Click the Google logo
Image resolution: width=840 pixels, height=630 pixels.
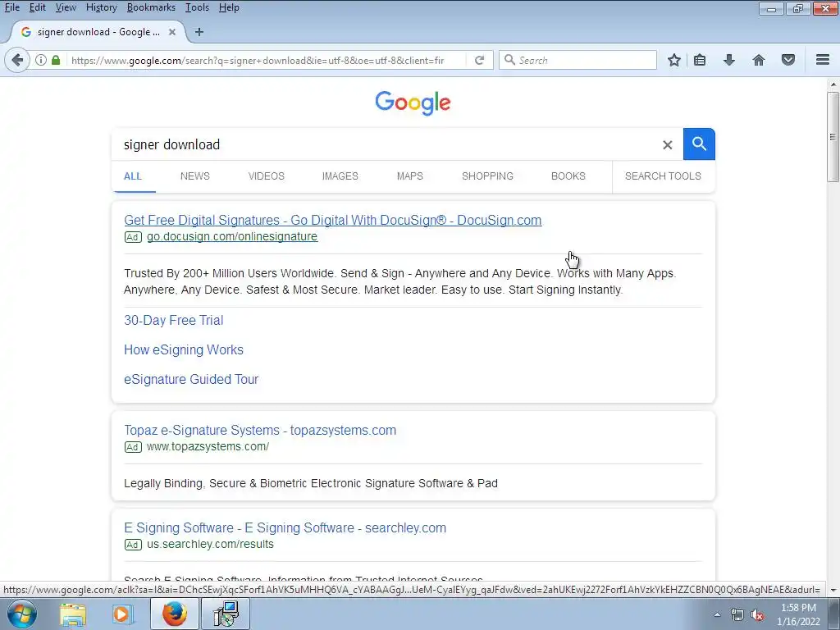(413, 103)
